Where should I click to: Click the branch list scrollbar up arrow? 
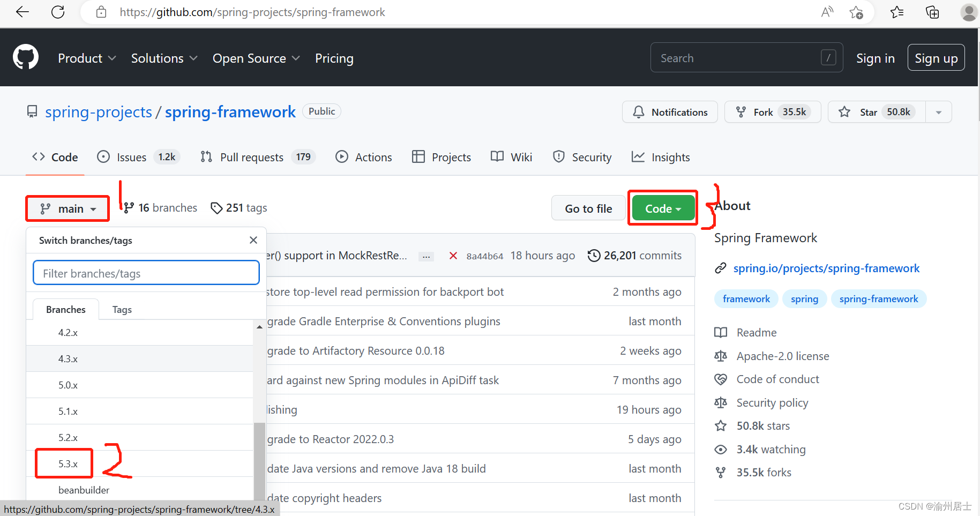tap(259, 327)
